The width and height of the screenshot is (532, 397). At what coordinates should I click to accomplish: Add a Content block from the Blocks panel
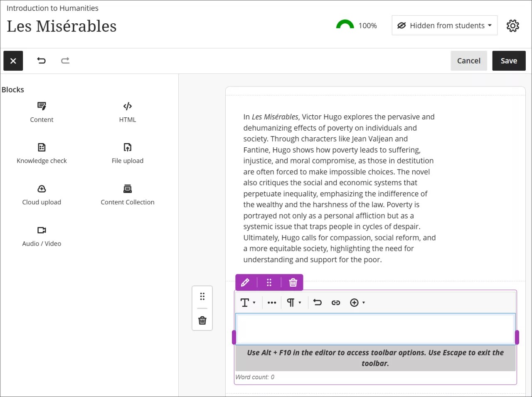coord(42,112)
